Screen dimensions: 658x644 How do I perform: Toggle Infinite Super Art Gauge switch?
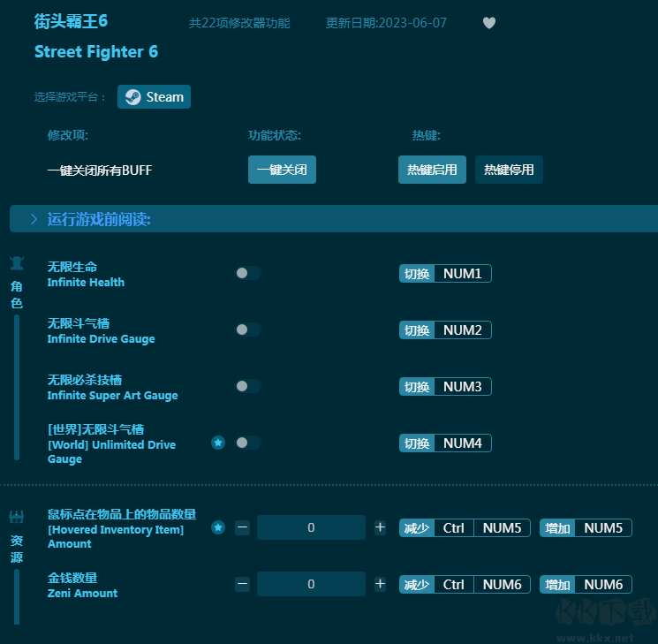pyautogui.click(x=248, y=386)
